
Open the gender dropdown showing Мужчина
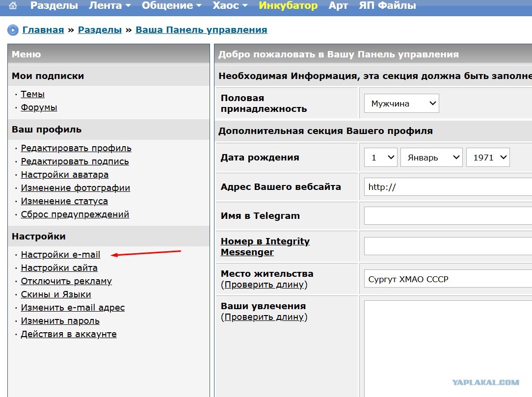click(401, 104)
